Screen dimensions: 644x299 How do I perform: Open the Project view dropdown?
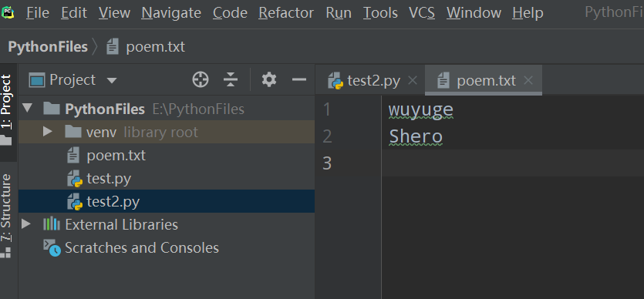click(x=111, y=80)
